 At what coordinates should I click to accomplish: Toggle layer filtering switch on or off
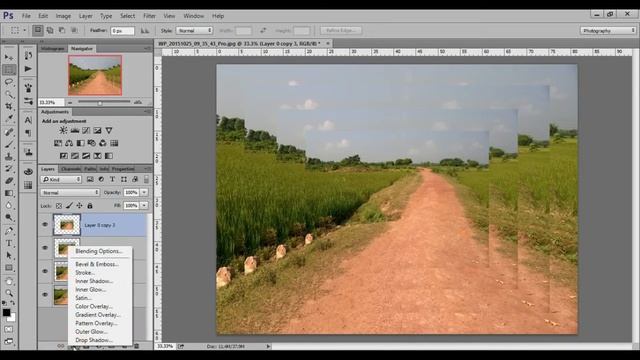pos(146,180)
